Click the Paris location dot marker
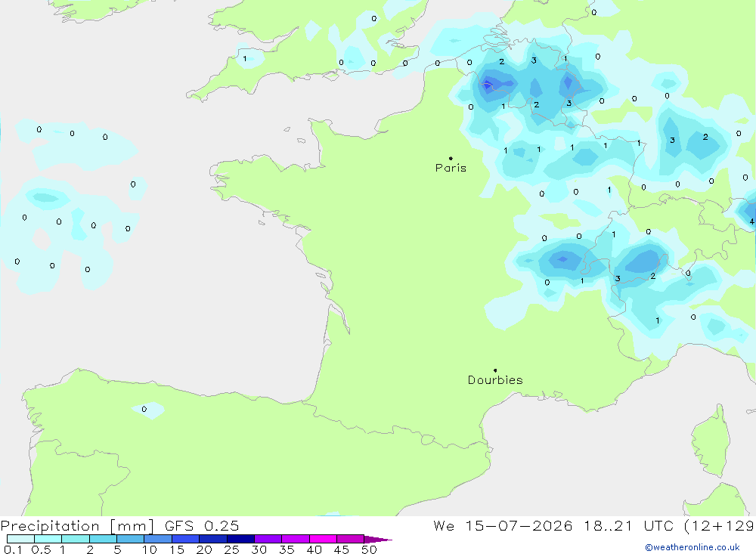The image size is (756, 554). point(451,158)
